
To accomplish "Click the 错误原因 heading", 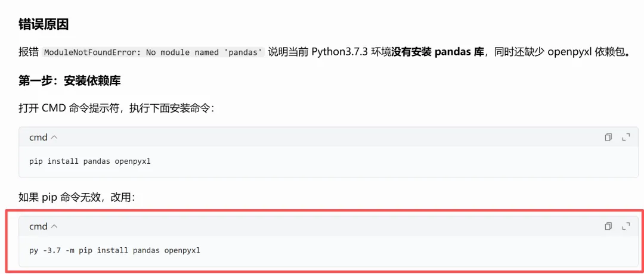I will coord(44,24).
